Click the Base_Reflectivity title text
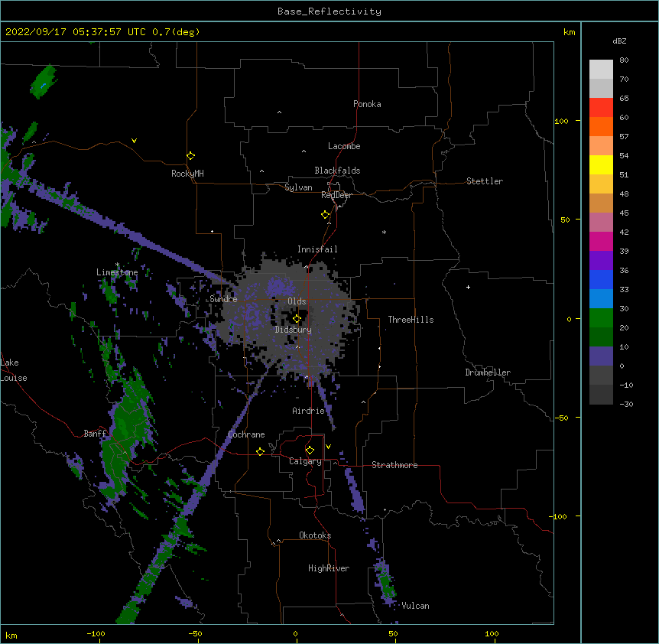The image size is (659, 644). pos(329,11)
